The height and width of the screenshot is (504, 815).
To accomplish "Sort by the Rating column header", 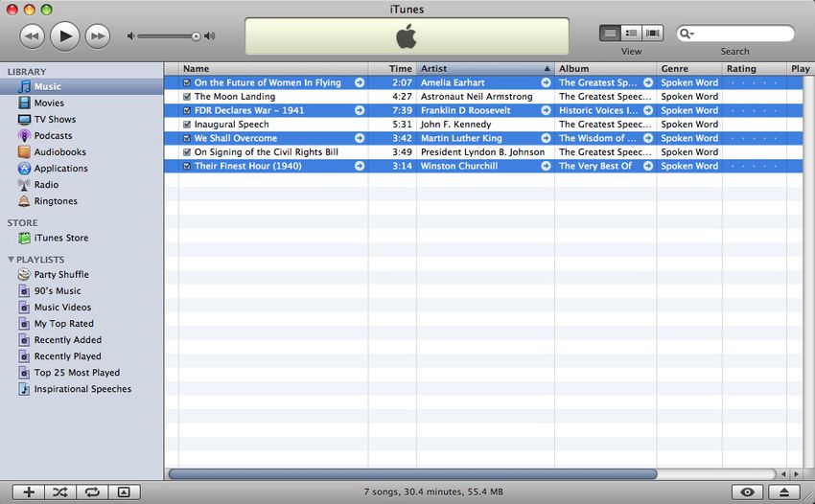I will (755, 69).
